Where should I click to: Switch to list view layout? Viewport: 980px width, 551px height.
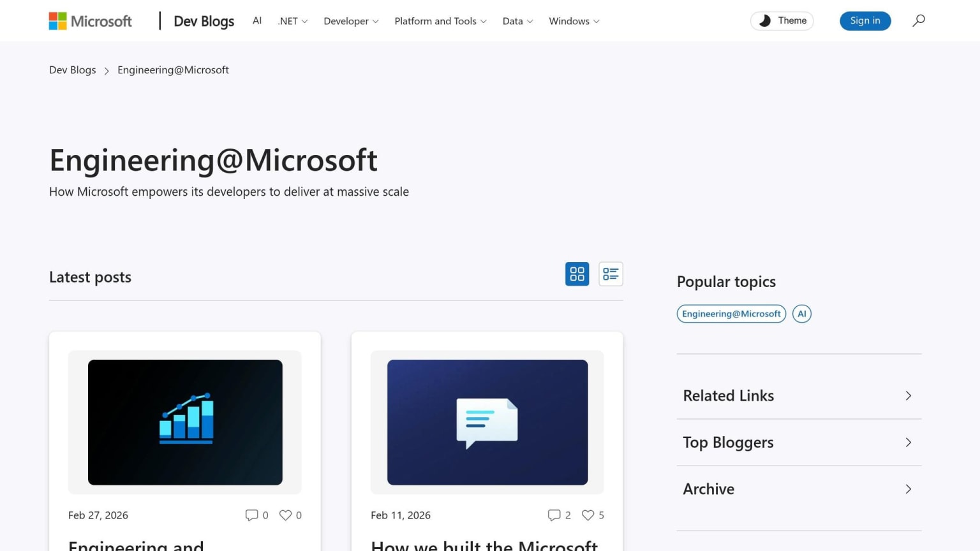pos(611,274)
